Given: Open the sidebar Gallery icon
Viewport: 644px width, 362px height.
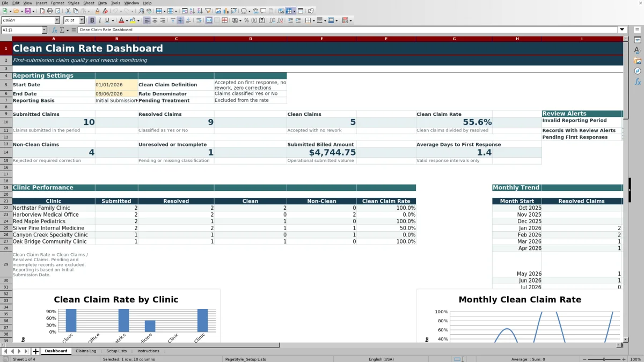Looking at the screenshot, I should coord(638,61).
